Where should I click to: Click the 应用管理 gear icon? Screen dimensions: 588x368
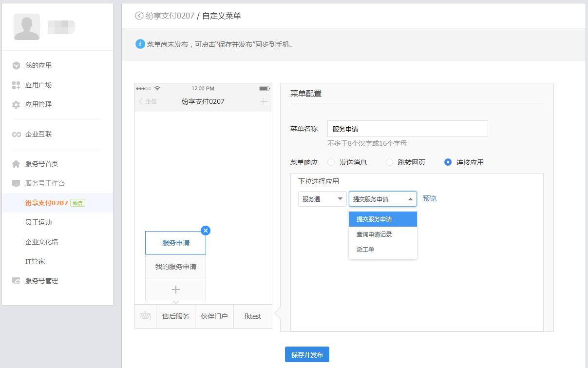[16, 105]
